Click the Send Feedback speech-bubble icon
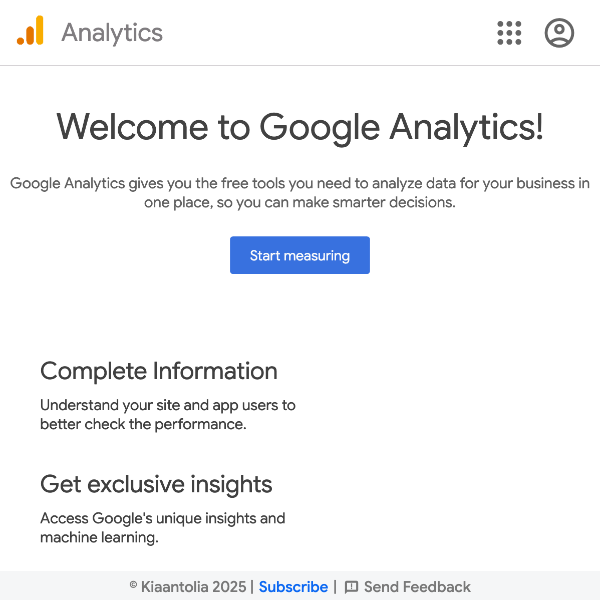Viewport: 600px width, 600px height. tap(351, 587)
